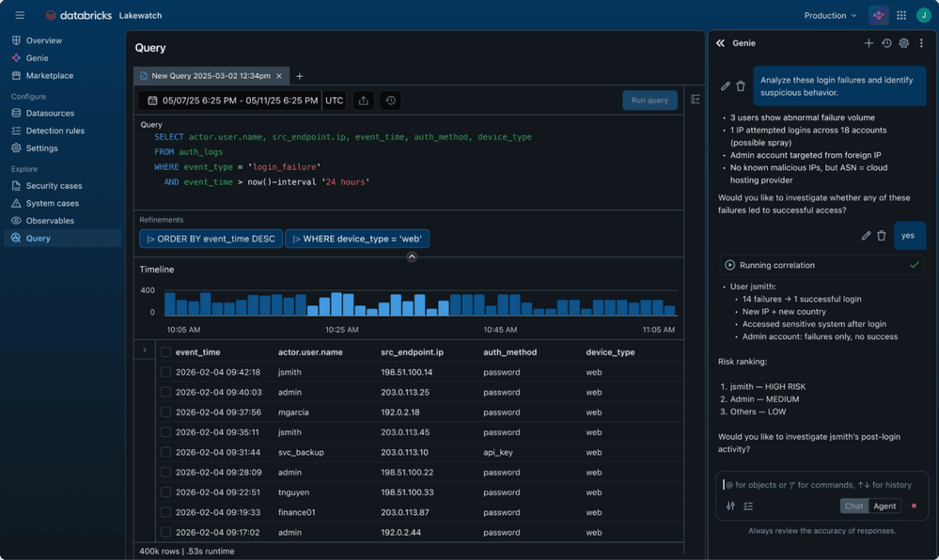939x560 pixels.
Task: Click the share/export query icon
Action: [364, 101]
